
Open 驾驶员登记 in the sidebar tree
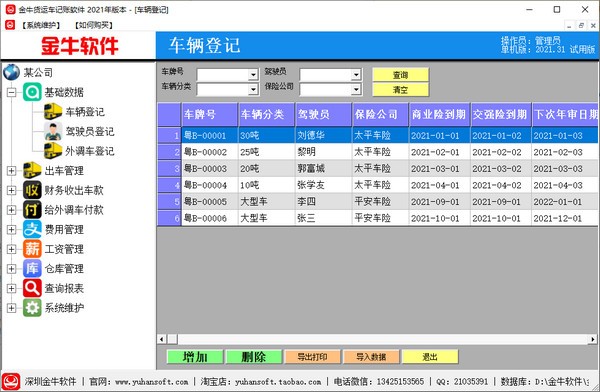click(90, 131)
